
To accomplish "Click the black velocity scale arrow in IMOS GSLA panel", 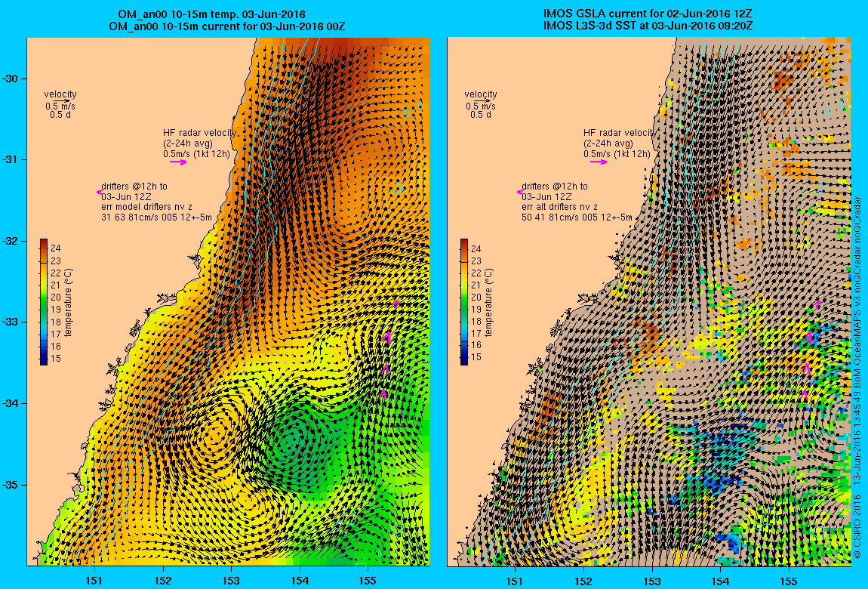I will coord(484,100).
